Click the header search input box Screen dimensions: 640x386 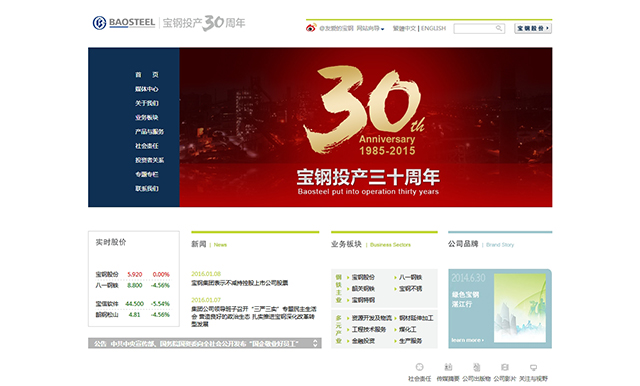(479, 28)
